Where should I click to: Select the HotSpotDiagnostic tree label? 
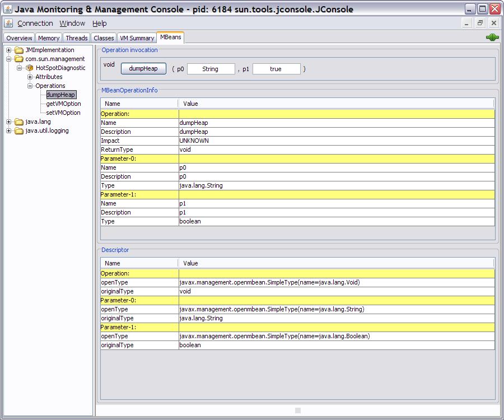[60, 68]
